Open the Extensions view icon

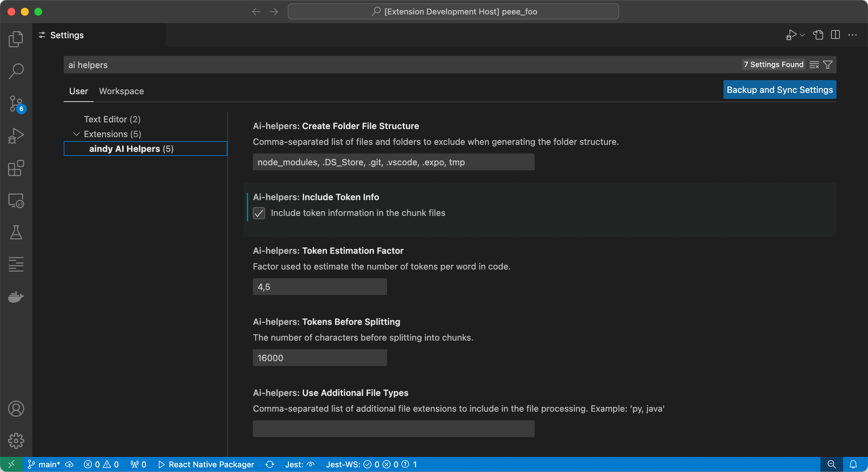pos(16,168)
